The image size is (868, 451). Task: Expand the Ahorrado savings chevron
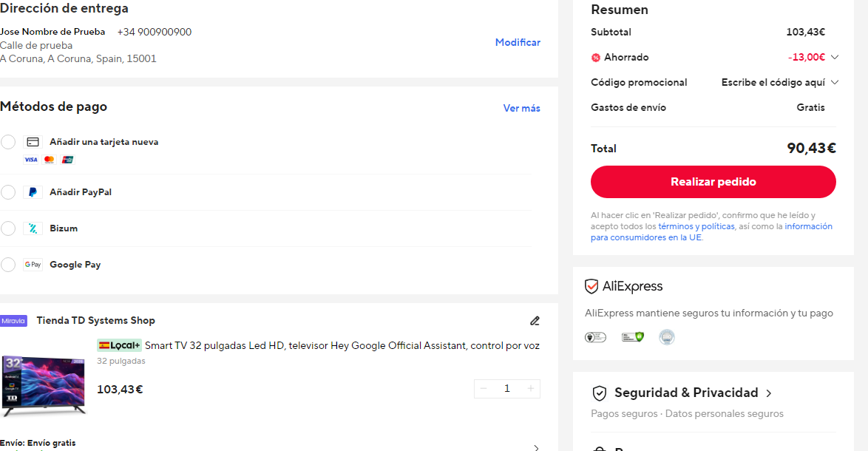835,57
